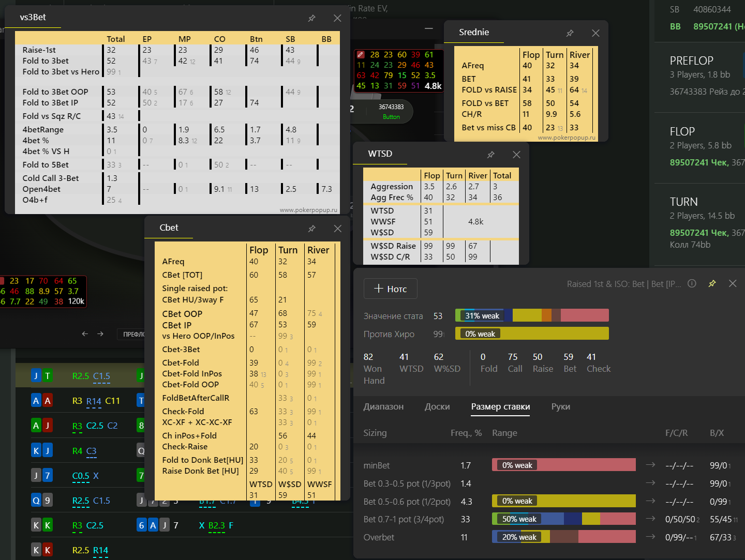Click the A spade card in AJ hand
Screen dimensions: 745x560
point(36,426)
